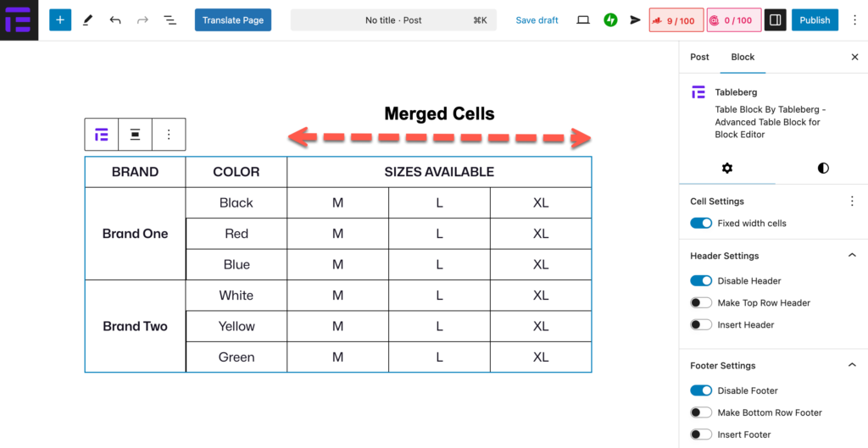Click the XL cell in Green row
Screen dimensions: 868x448
click(x=541, y=357)
